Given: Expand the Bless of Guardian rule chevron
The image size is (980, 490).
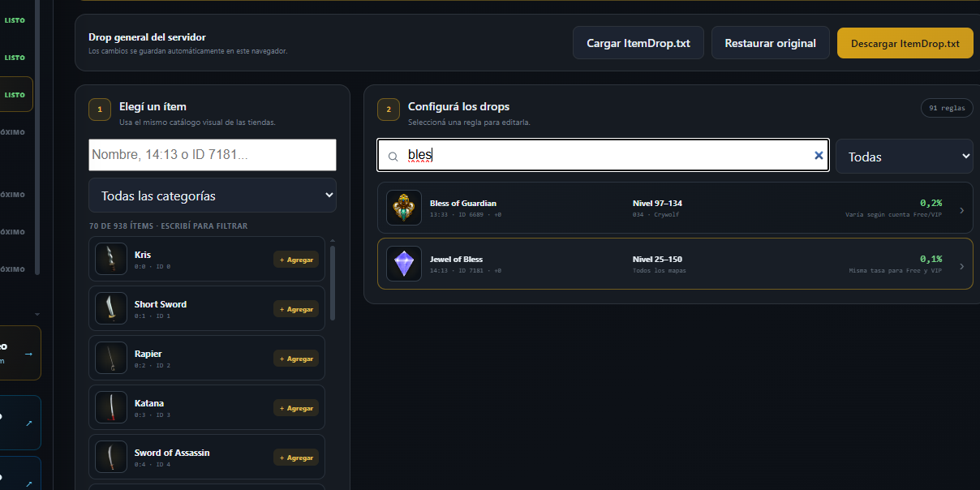Looking at the screenshot, I should tap(962, 210).
